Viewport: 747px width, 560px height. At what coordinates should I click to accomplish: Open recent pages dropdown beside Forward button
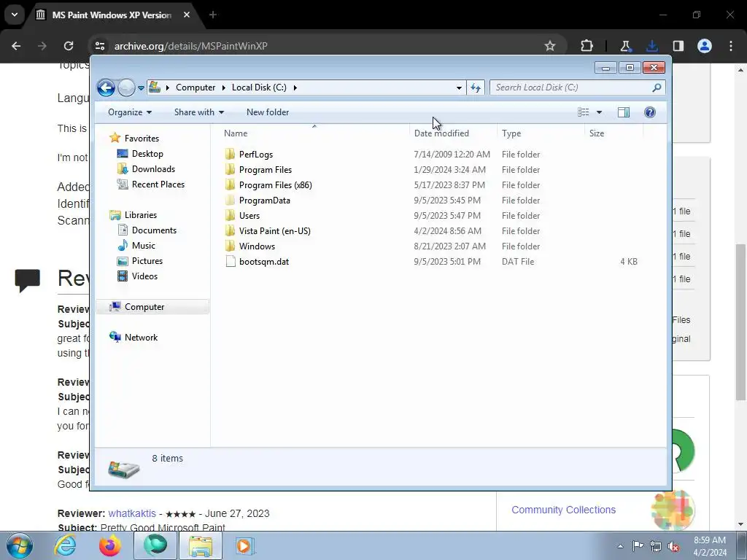pyautogui.click(x=141, y=88)
